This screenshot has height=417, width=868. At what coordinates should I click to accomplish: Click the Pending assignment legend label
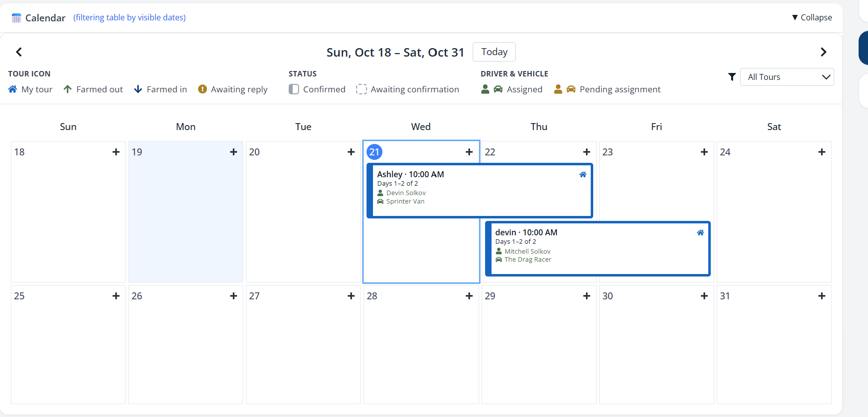(620, 89)
